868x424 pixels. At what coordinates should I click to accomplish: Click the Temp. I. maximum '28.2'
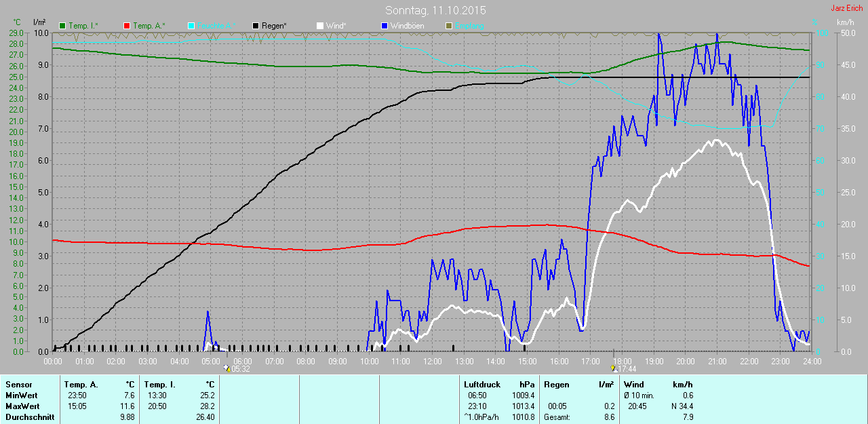tap(207, 406)
